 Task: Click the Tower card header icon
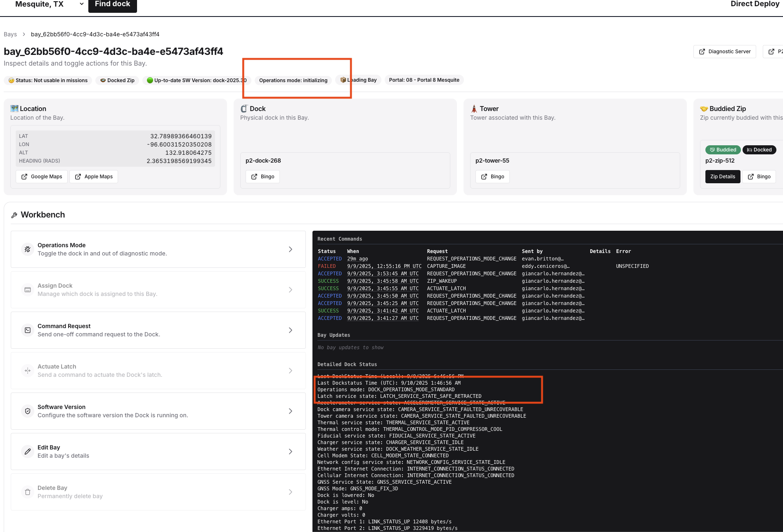(474, 109)
